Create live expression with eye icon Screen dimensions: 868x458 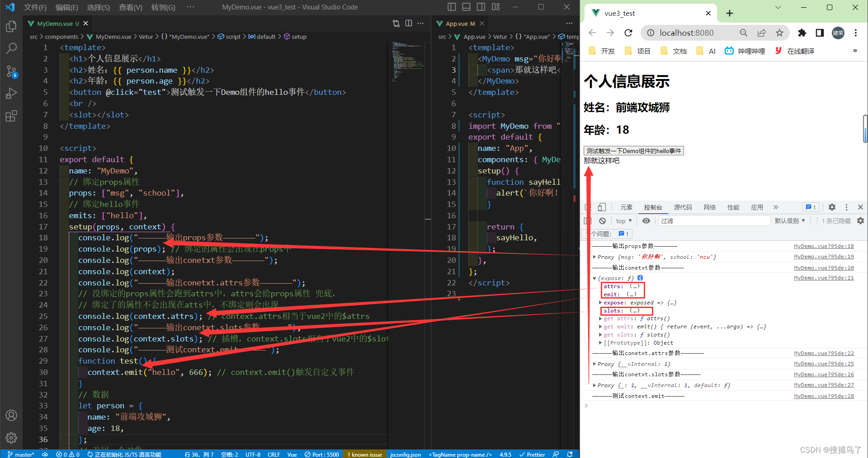[x=646, y=221]
